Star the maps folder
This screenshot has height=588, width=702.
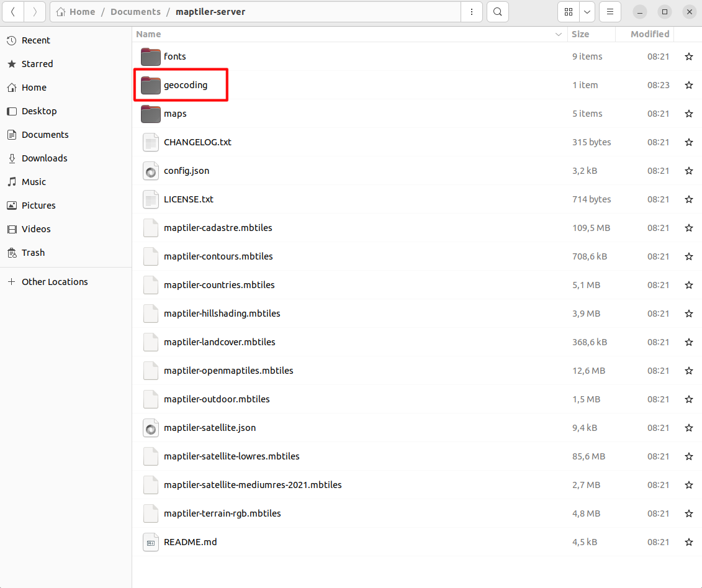[688, 114]
